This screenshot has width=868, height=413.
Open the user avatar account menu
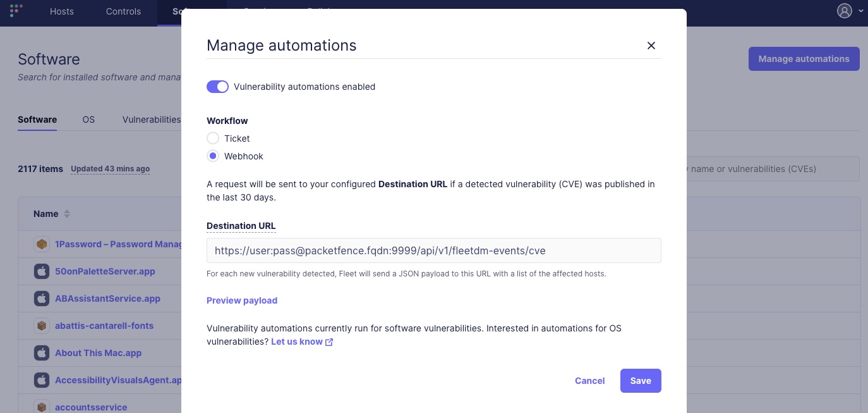844,11
